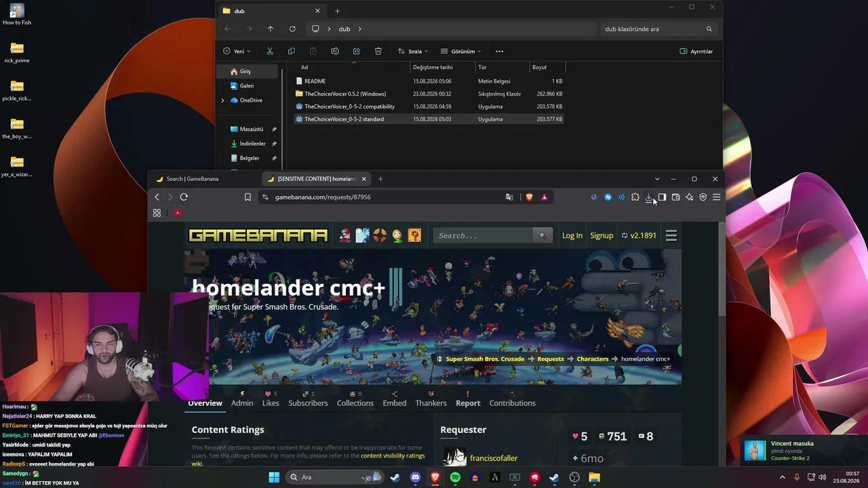Open the Subscribers tab
The width and height of the screenshot is (868, 488).
pyautogui.click(x=308, y=403)
